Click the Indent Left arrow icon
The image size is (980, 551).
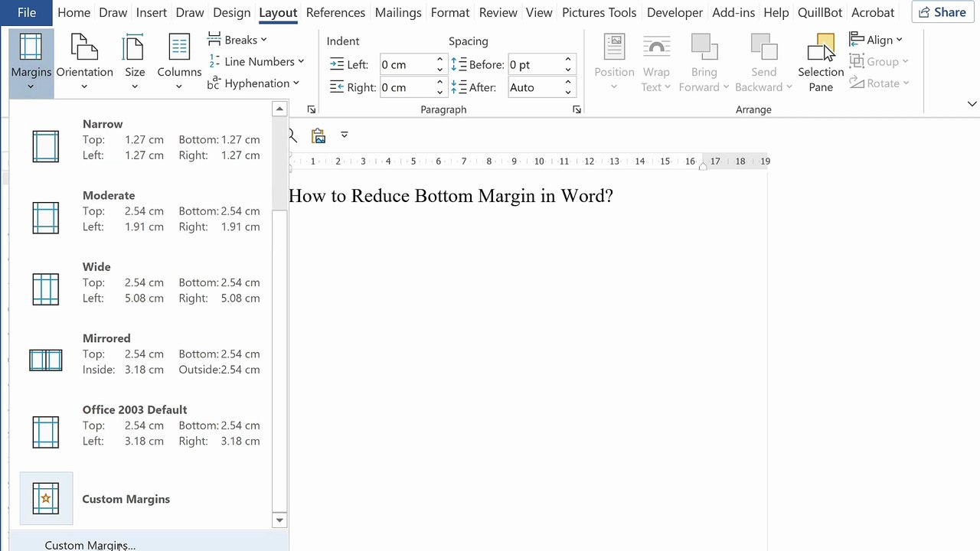point(336,64)
